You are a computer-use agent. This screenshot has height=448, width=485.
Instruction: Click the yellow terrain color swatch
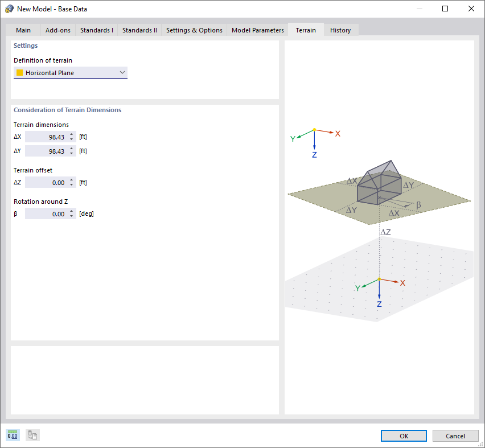coord(20,72)
